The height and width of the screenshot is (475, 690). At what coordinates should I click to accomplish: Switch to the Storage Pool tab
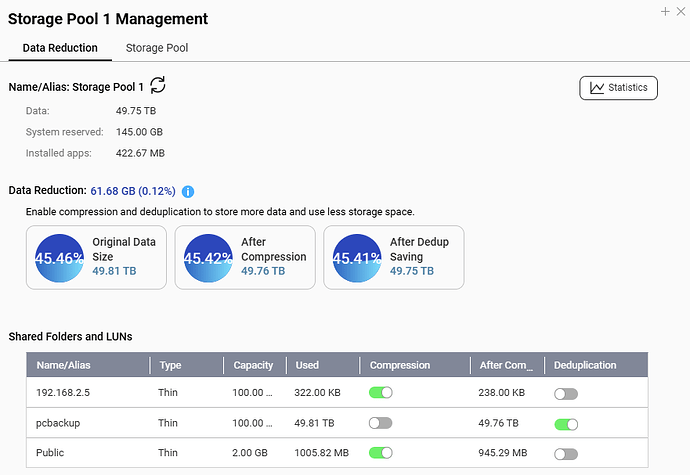[156, 48]
